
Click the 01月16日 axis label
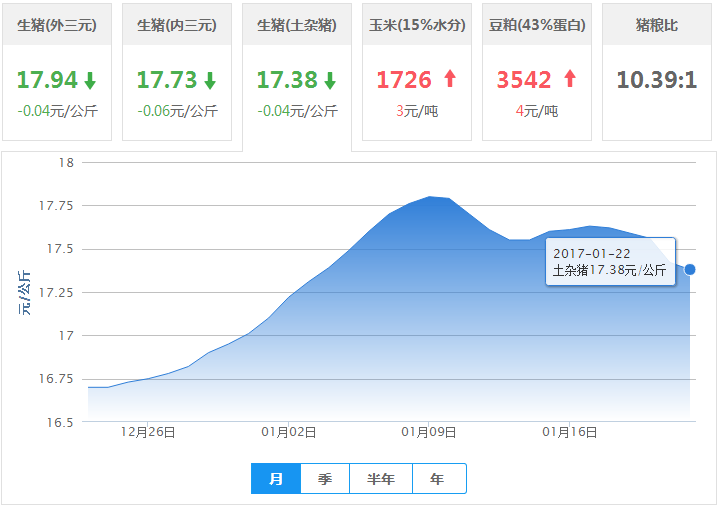point(570,432)
